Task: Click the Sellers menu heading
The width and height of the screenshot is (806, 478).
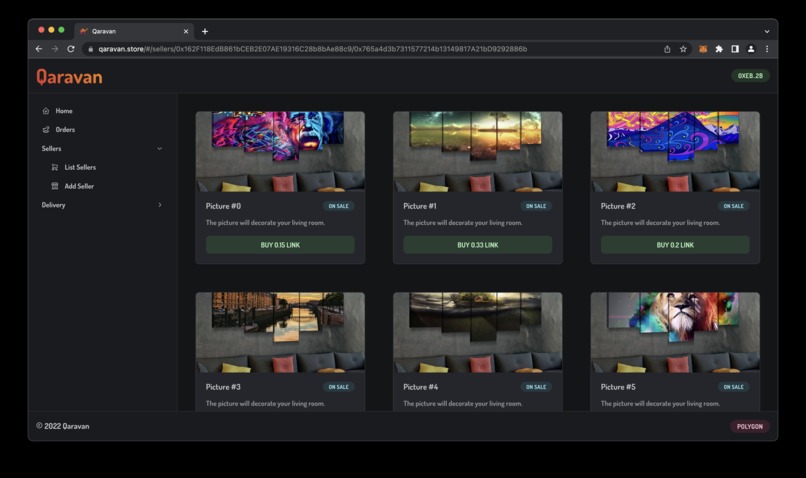Action: pos(51,149)
